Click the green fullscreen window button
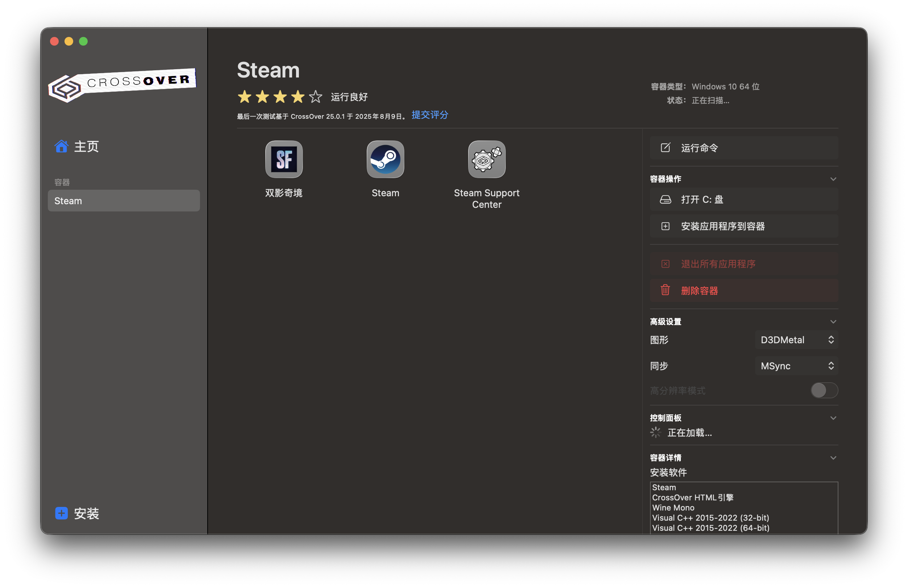 [x=83, y=41]
